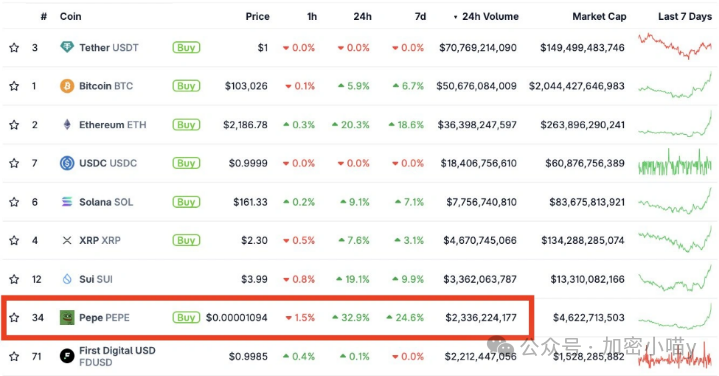Viewport: 719px width, 376px height.
Task: Sort table by Market Cap header
Action: (599, 17)
